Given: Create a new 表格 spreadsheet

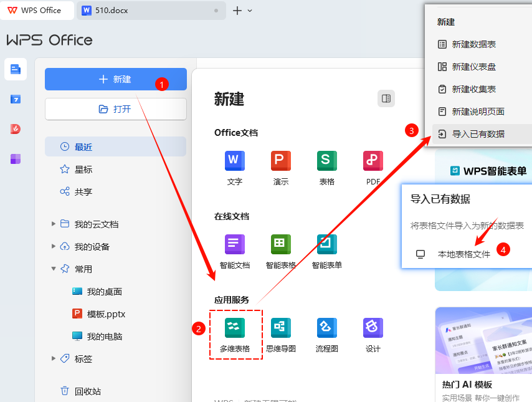Looking at the screenshot, I should click(x=327, y=168).
